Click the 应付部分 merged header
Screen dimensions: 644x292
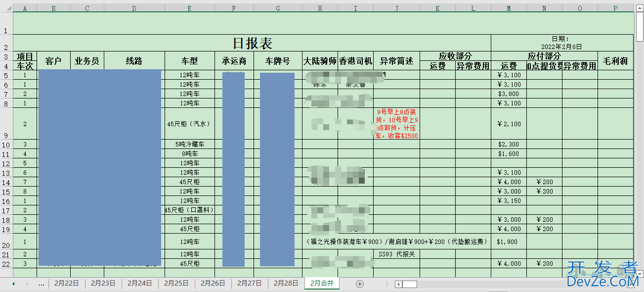point(545,56)
